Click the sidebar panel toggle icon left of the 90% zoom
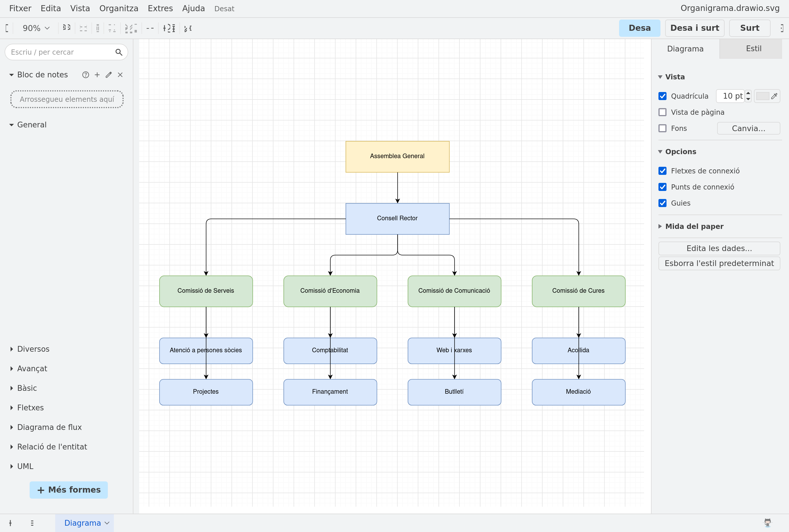 click(7, 28)
